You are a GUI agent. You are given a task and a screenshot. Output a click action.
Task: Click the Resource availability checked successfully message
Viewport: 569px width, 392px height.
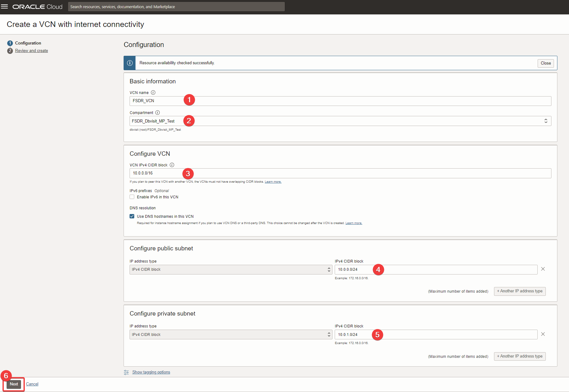177,63
